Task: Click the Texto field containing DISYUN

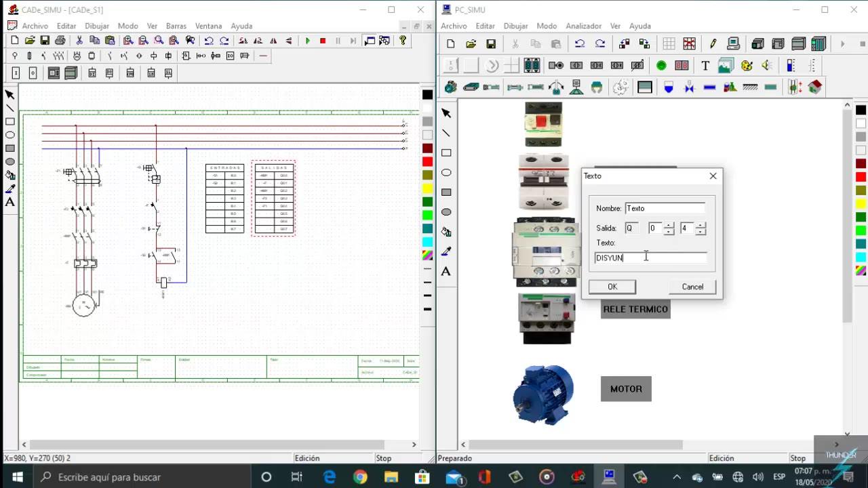Action: coord(650,258)
